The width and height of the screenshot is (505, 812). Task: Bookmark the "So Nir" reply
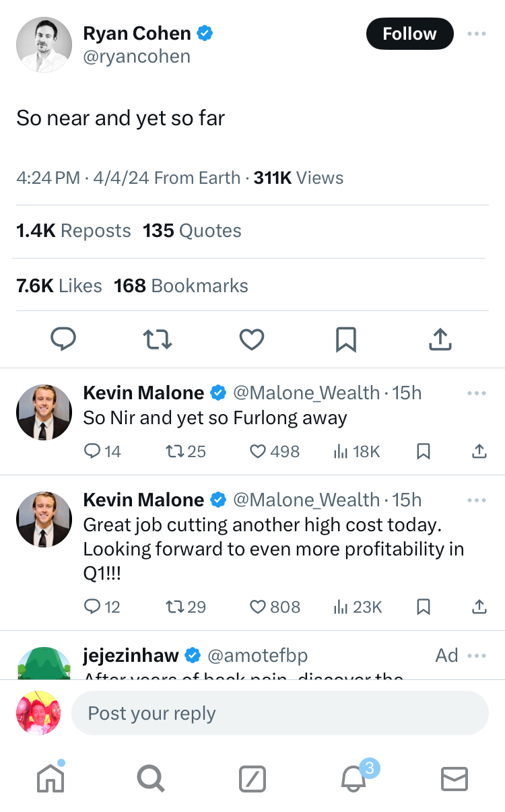pos(424,451)
